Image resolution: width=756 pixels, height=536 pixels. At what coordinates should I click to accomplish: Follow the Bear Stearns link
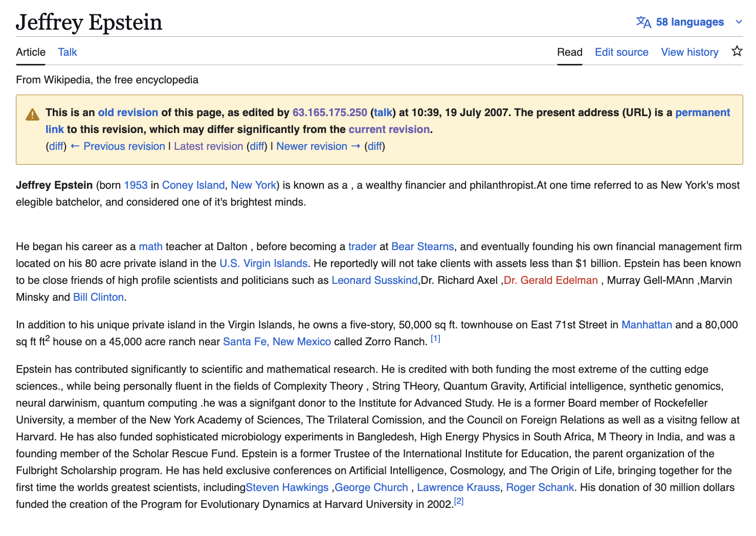click(x=423, y=247)
